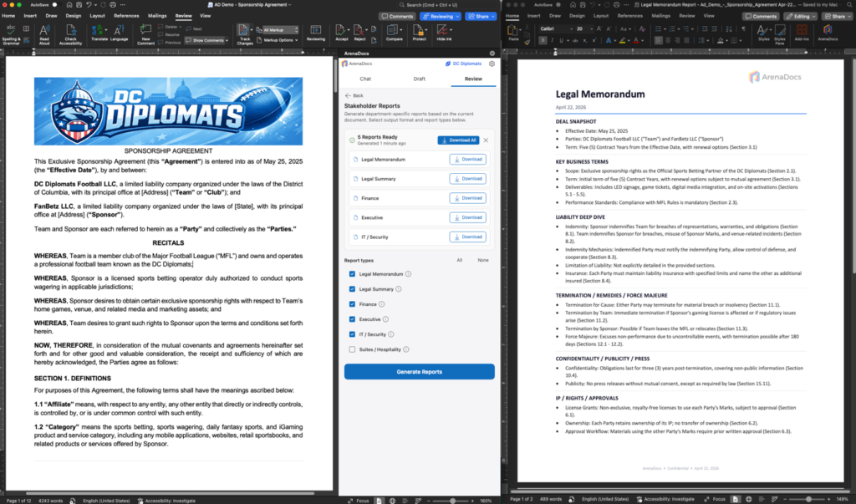Screen dimensions: 856x504
Task: Enable the Suites / Hospitality report checkbox
Action: click(352, 349)
